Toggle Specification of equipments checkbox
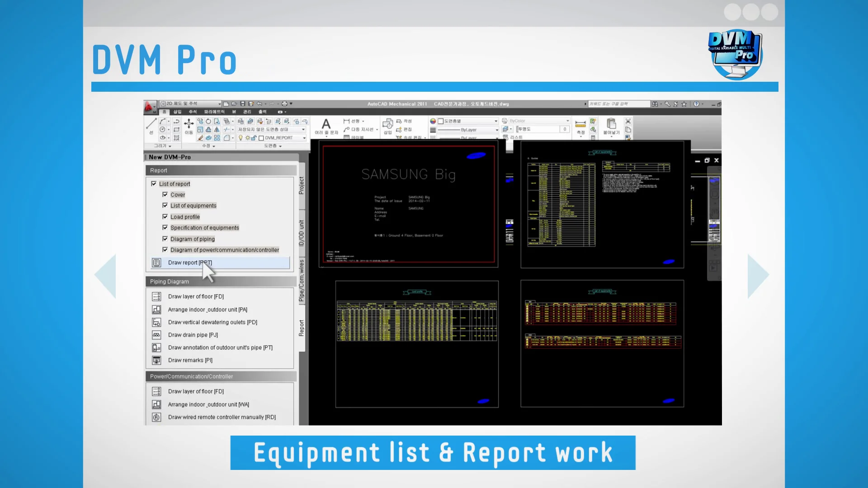This screenshot has width=868, height=488. pos(165,227)
